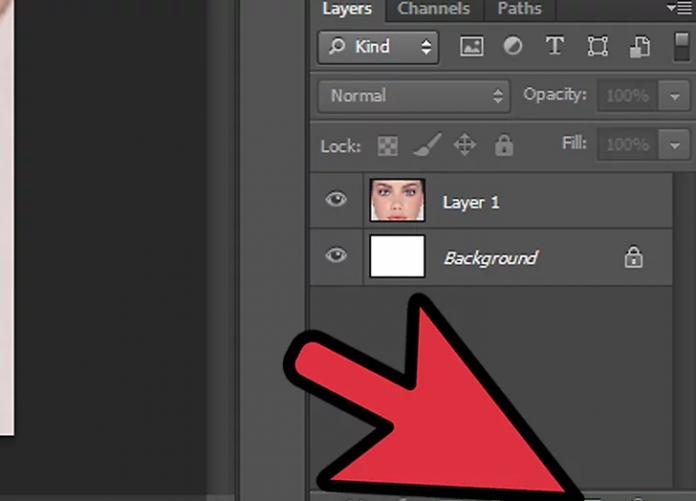The width and height of the screenshot is (696, 501).
Task: Filter for adjustment layers icon
Action: [511, 47]
